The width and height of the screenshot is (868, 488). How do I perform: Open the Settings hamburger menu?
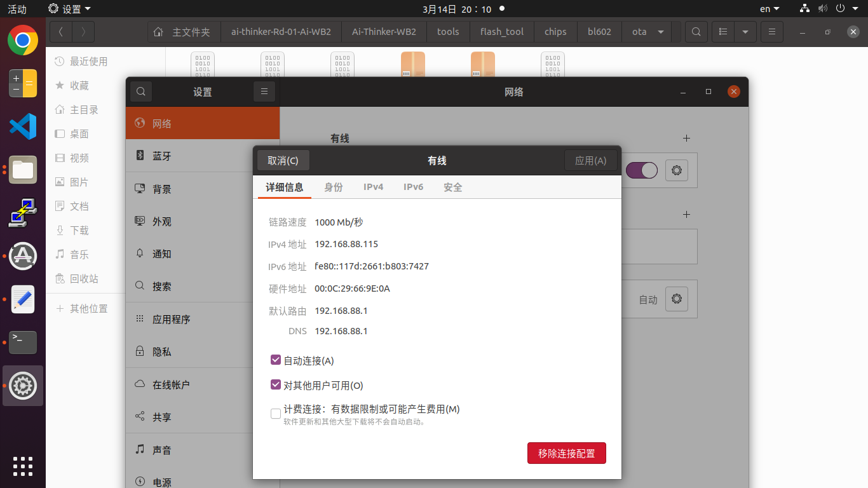[264, 92]
